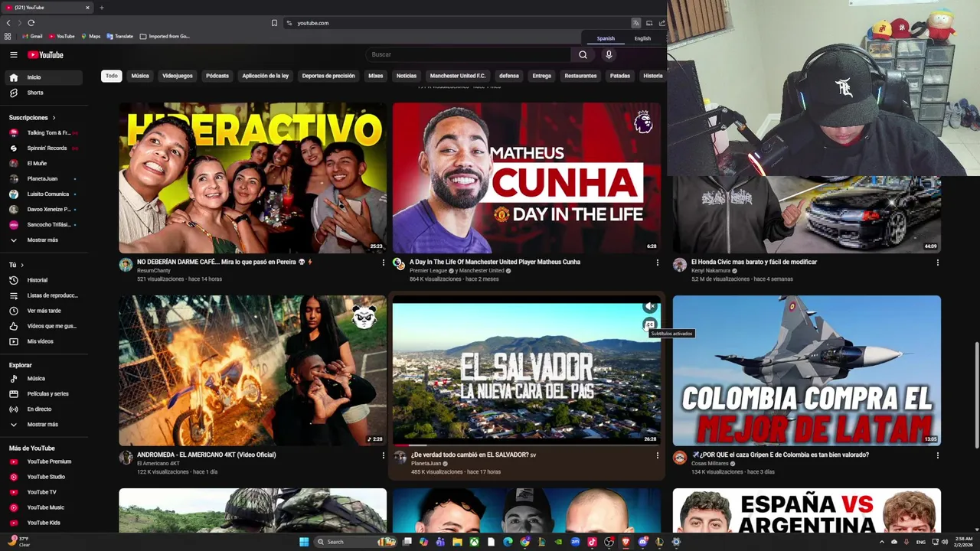This screenshot has width=980, height=551.
Task: Open the new tab plus button
Action: tap(101, 8)
